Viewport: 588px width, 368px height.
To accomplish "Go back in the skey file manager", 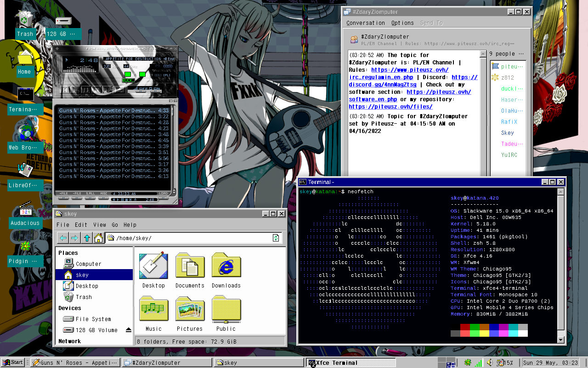I will point(63,238).
